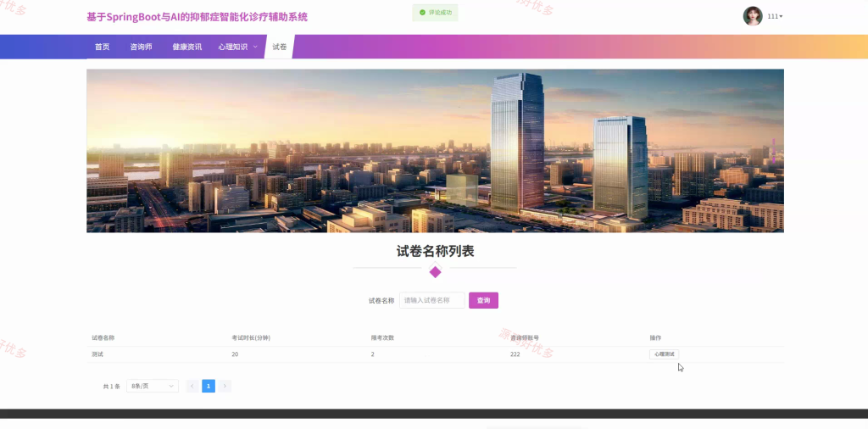Start the 心理测试 for 测试 row

(x=664, y=354)
